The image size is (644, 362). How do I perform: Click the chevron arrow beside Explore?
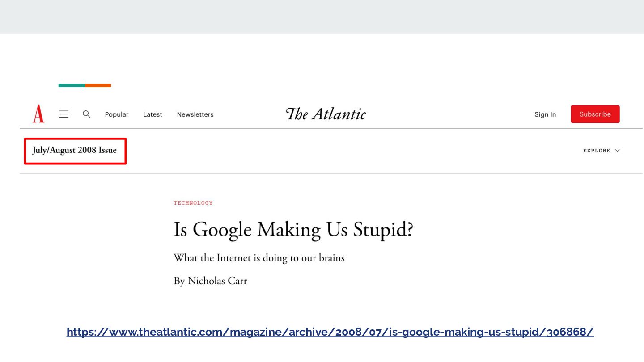point(617,151)
